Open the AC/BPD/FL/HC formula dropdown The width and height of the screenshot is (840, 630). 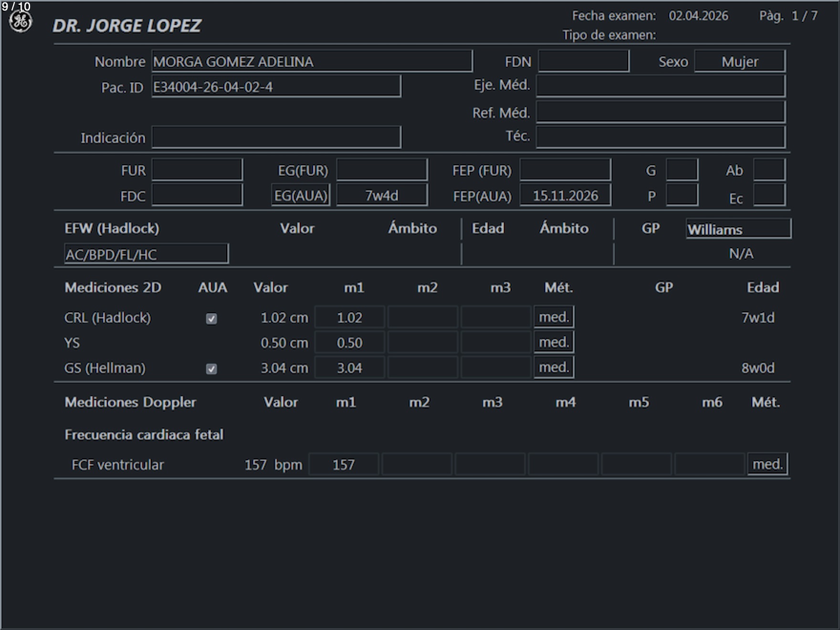pyautogui.click(x=146, y=254)
